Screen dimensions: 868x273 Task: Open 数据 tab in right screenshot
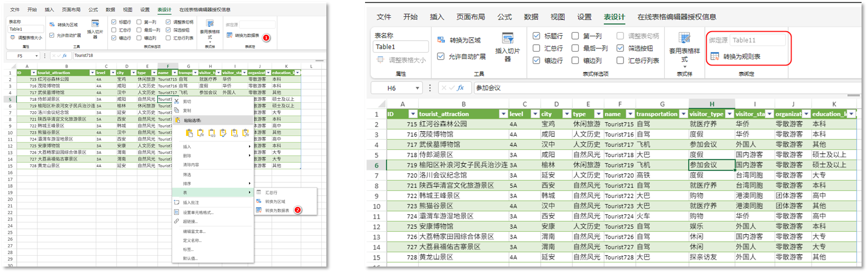(x=531, y=17)
